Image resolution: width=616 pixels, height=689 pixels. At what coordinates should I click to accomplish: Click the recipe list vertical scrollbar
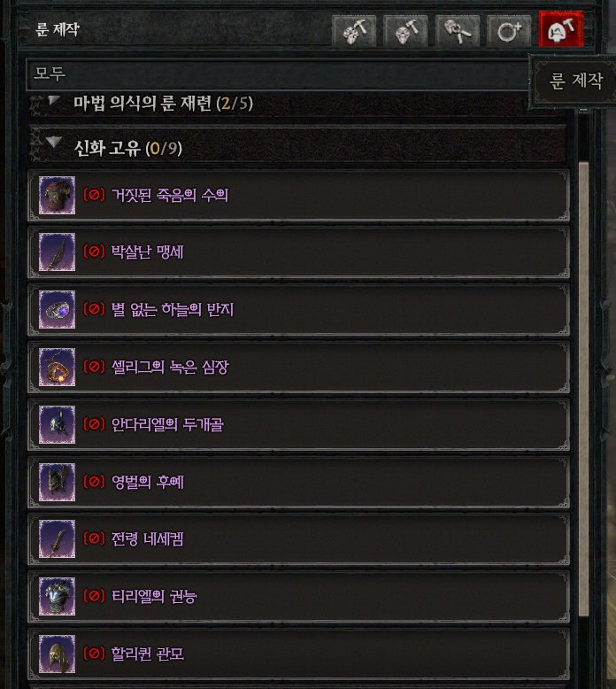[x=583, y=389]
